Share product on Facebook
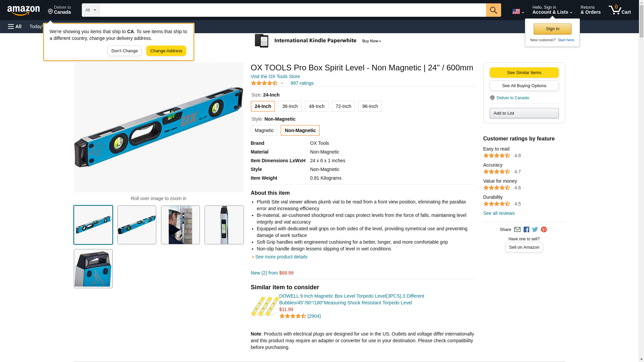Image resolution: width=644 pixels, height=362 pixels. tap(526, 230)
